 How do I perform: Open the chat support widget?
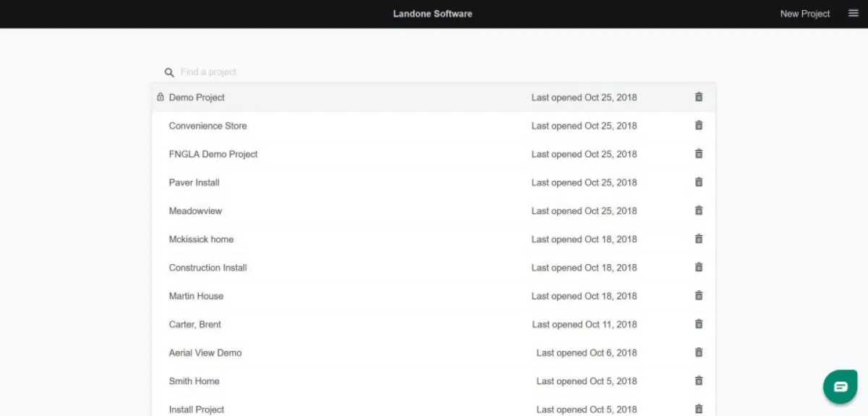tap(840, 386)
